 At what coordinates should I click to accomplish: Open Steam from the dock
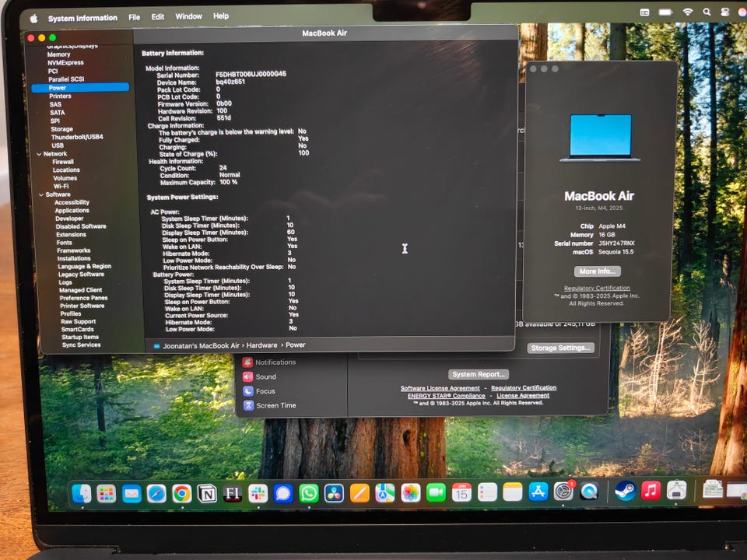click(x=625, y=491)
